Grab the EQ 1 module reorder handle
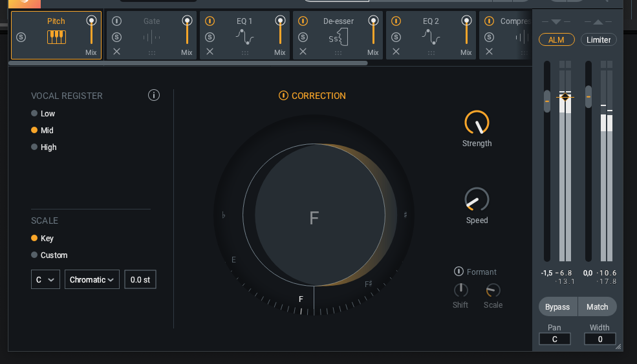The height and width of the screenshot is (364, 637). coord(245,53)
